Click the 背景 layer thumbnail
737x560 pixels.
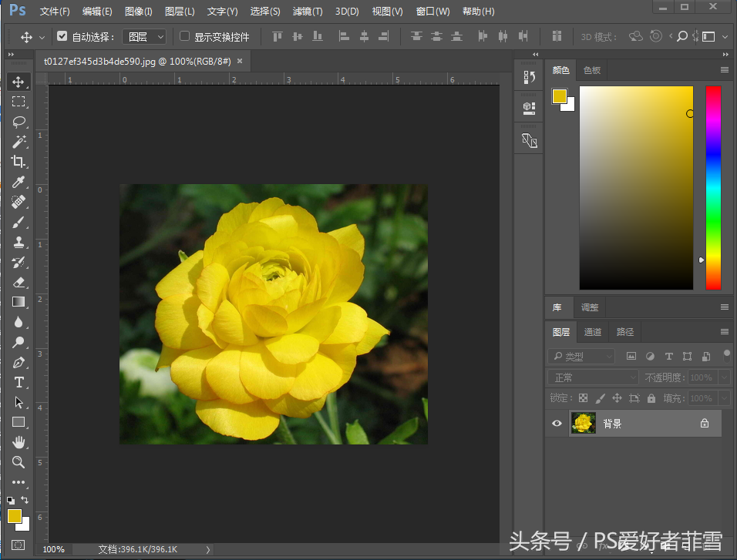coord(584,423)
